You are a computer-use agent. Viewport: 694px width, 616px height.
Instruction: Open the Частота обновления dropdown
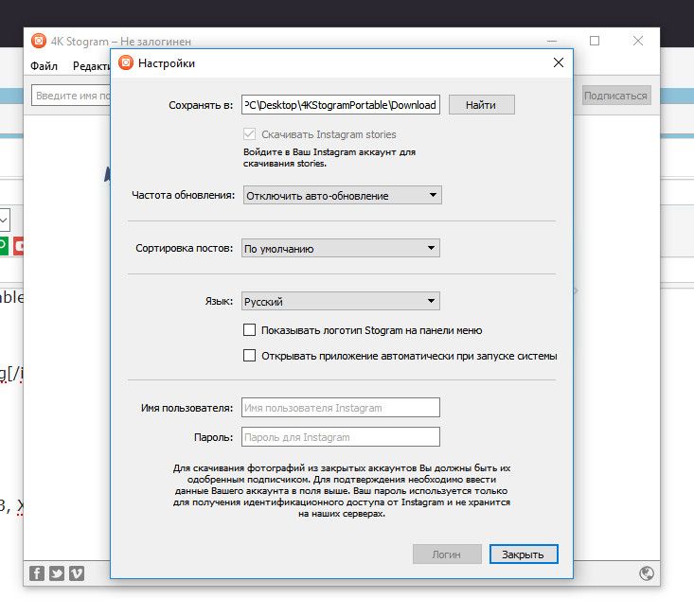pyautogui.click(x=342, y=196)
